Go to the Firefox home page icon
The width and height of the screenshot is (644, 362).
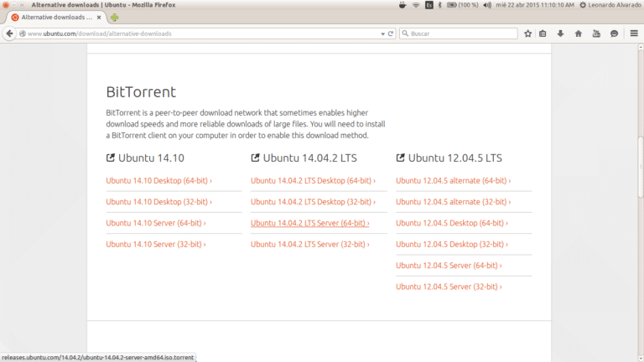579,34
